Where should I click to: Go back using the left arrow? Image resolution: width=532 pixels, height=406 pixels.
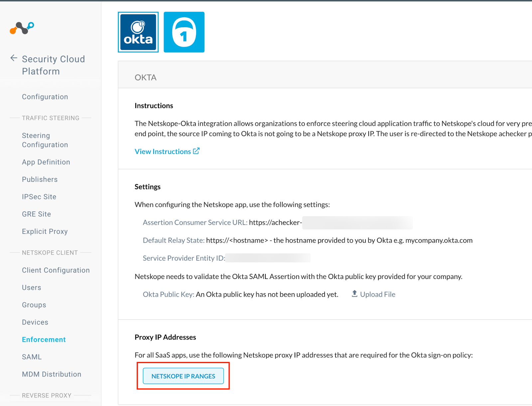pos(14,58)
